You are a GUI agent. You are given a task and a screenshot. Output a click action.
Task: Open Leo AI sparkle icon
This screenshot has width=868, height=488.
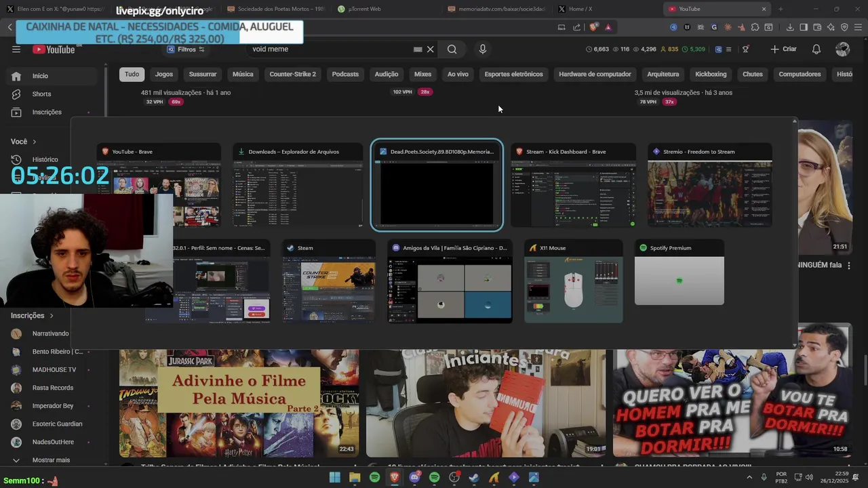pyautogui.click(x=831, y=27)
